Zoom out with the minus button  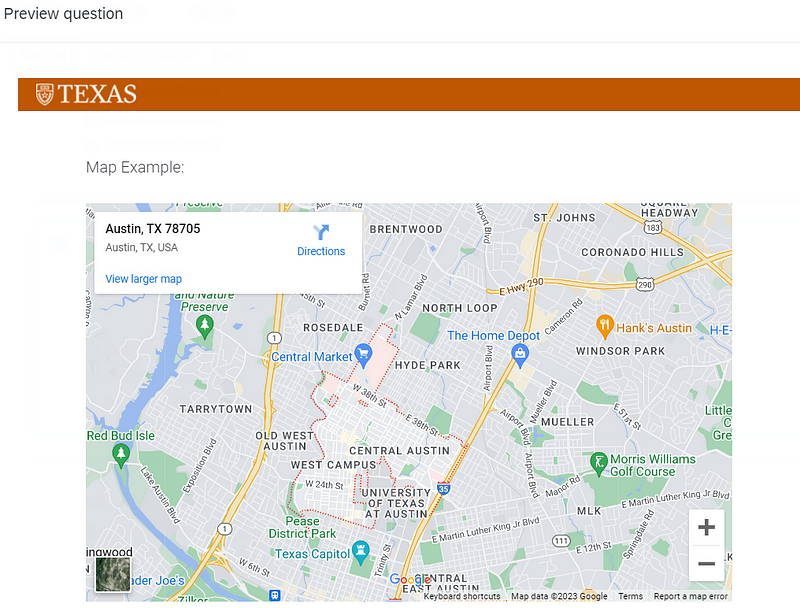[706, 565]
